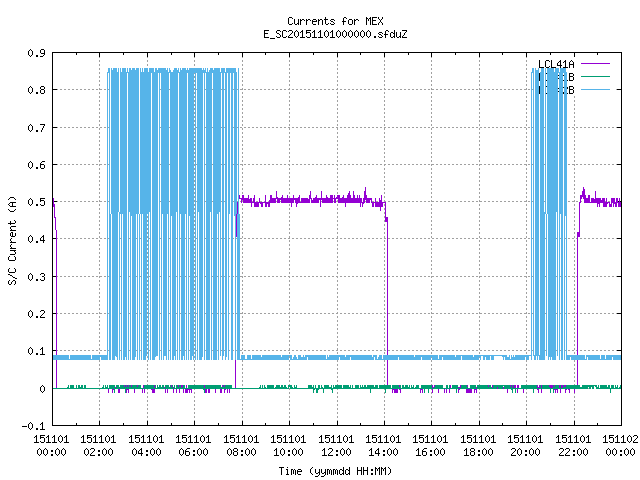
Task: Click the y-axis tick value 0.8
Action: [x=36, y=90]
